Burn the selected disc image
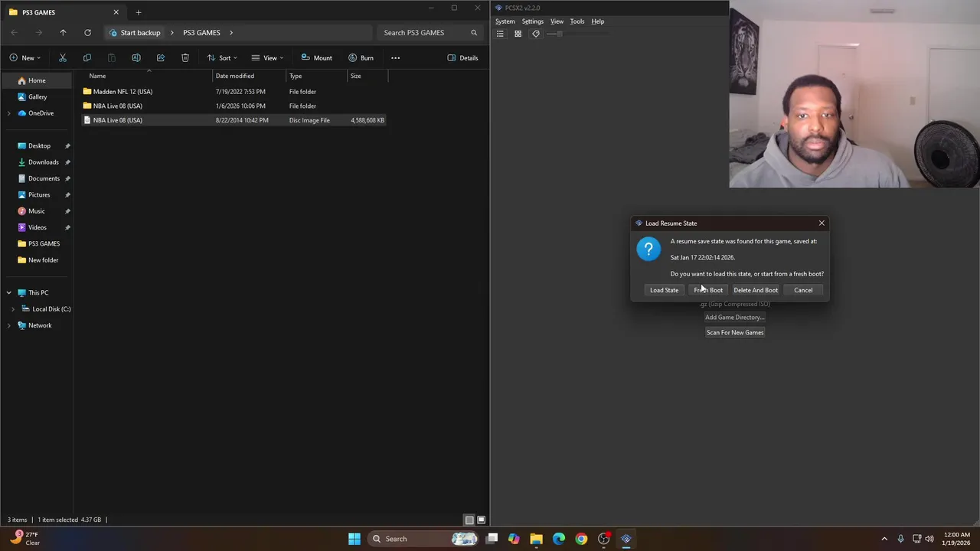 click(361, 58)
